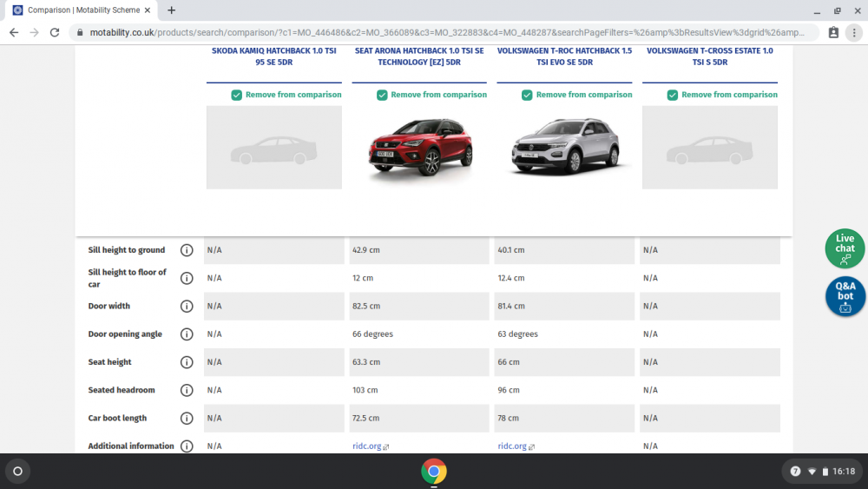
Task: Follow ridc.org link for Volkswagen T-Roc
Action: pyautogui.click(x=516, y=446)
